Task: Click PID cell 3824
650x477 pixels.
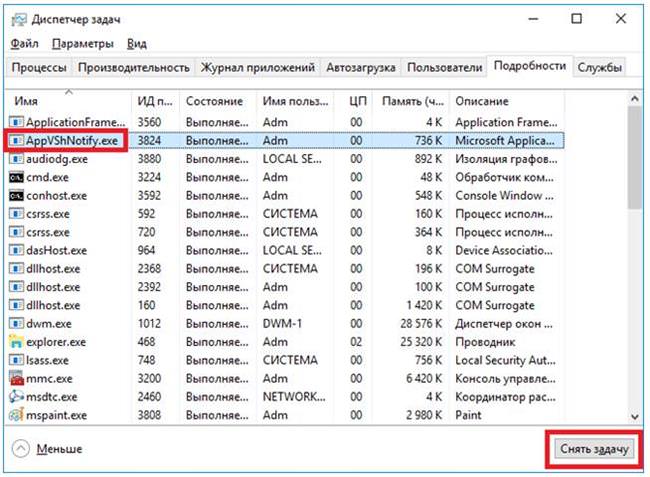Action: pos(149,140)
